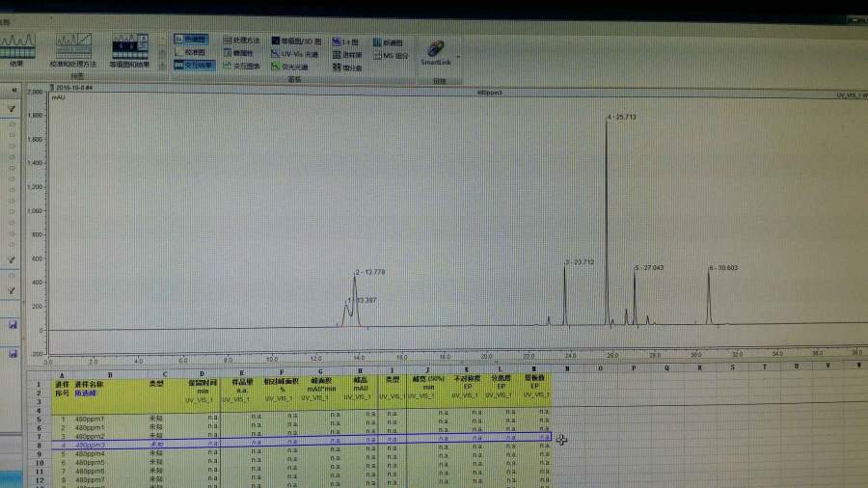Show the 进样架 injection rack view
868x488 pixels.
click(347, 55)
